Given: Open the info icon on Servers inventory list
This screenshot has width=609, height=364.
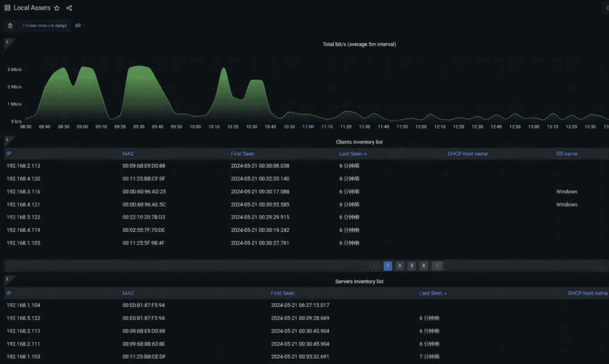Looking at the screenshot, I should pyautogui.click(x=7, y=279).
